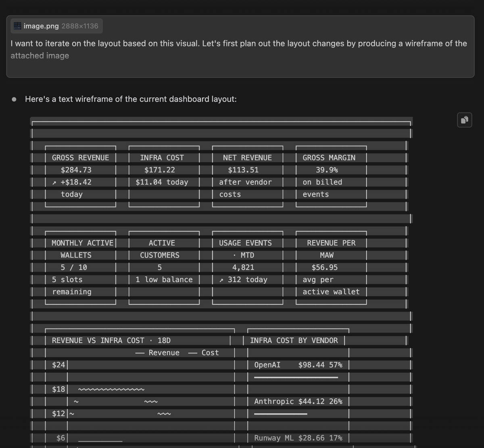Click the MONTHLY ACTIVE label
This screenshot has width=484, height=448.
(x=82, y=243)
